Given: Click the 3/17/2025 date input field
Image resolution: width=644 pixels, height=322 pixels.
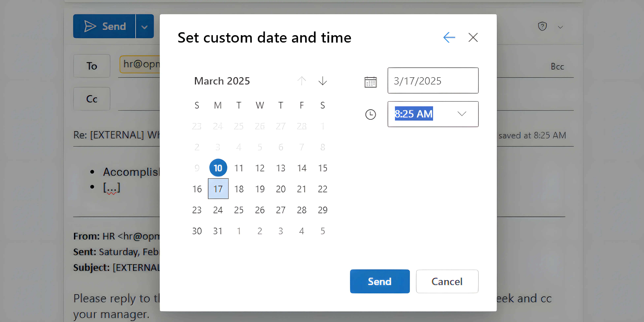Looking at the screenshot, I should point(433,80).
